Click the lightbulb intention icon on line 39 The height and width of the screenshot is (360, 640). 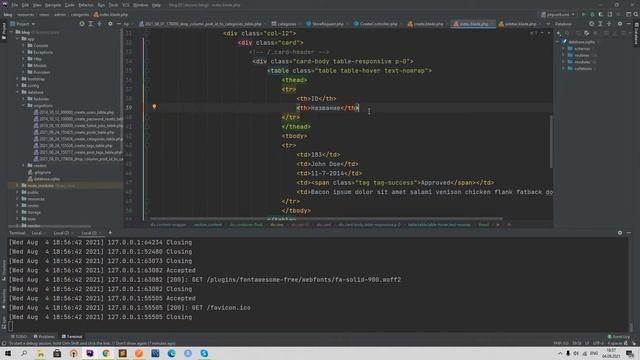point(154,107)
